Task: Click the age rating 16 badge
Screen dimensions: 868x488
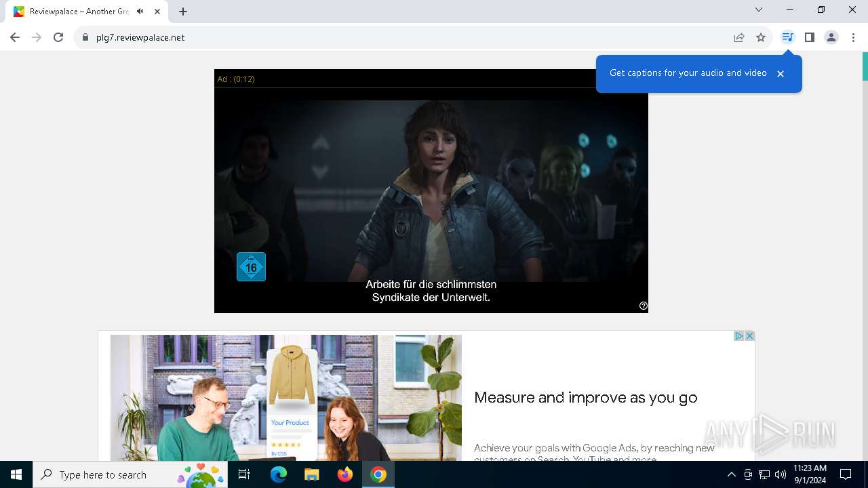Action: (251, 266)
